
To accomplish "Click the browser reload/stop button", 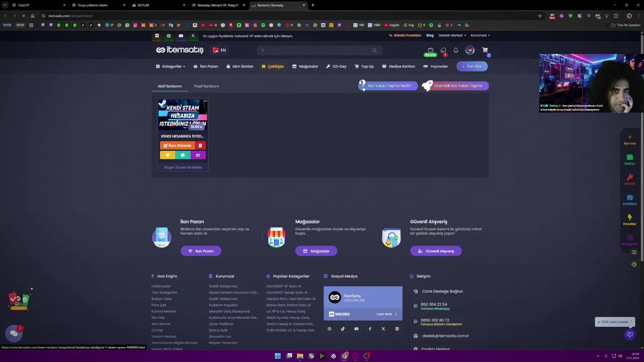I will click(x=24, y=16).
